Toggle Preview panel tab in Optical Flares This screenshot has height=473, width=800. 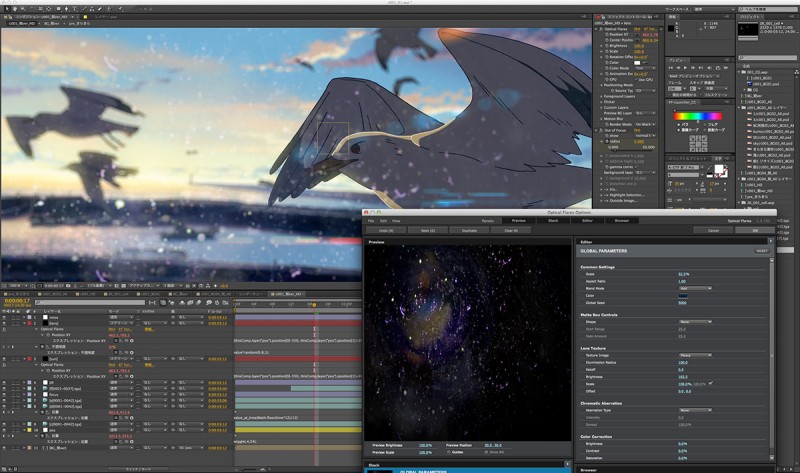[x=518, y=220]
